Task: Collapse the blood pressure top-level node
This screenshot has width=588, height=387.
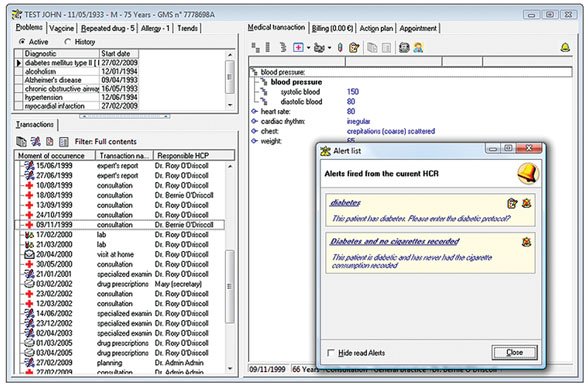Action: point(255,72)
